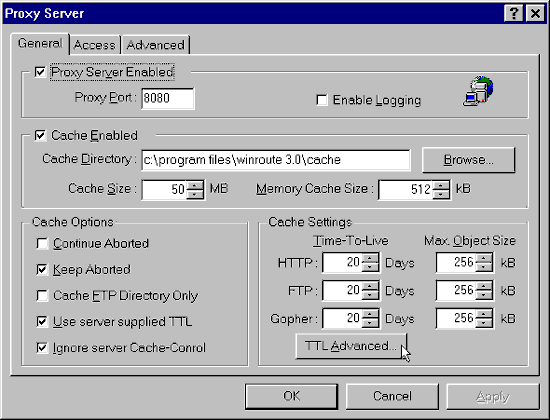Image resolution: width=550 pixels, height=420 pixels.
Task: Toggle the Cache Enabled checkbox
Action: click(40, 135)
